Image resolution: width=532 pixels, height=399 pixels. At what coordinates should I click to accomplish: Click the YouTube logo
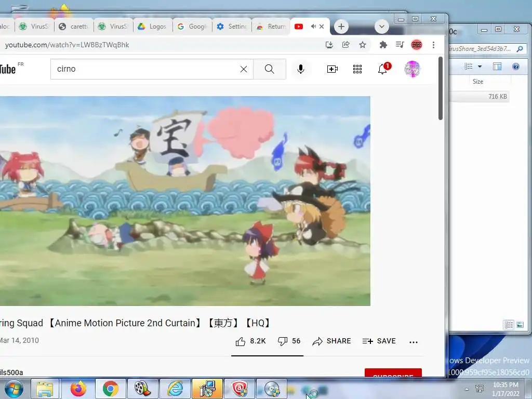(8, 69)
